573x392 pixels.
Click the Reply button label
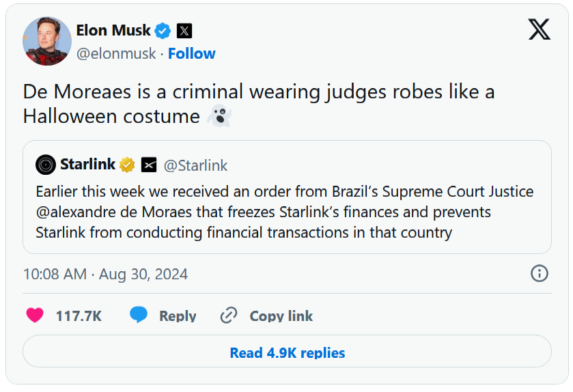[178, 316]
